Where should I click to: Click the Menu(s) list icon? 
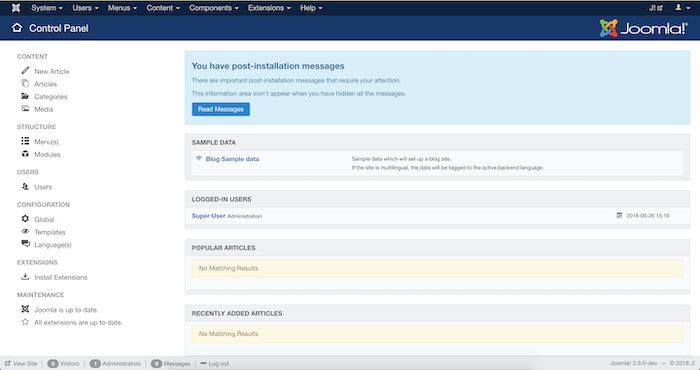pyautogui.click(x=25, y=141)
